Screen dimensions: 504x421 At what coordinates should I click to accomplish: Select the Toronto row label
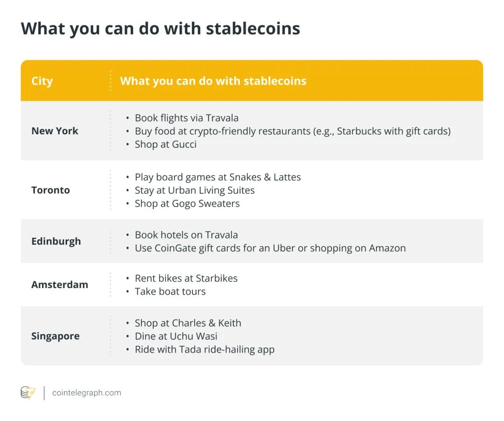click(x=50, y=190)
